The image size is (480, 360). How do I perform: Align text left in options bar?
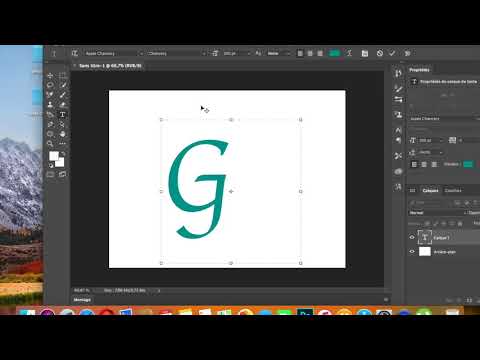click(x=300, y=53)
